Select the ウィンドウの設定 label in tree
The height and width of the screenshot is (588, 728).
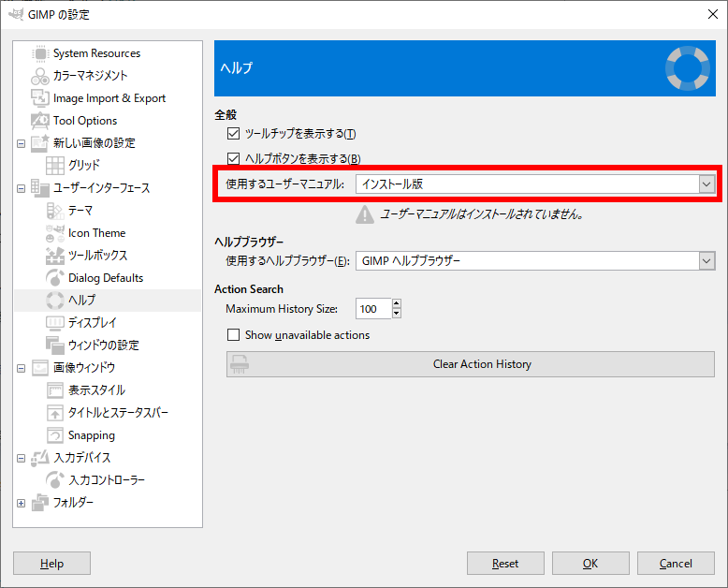104,345
